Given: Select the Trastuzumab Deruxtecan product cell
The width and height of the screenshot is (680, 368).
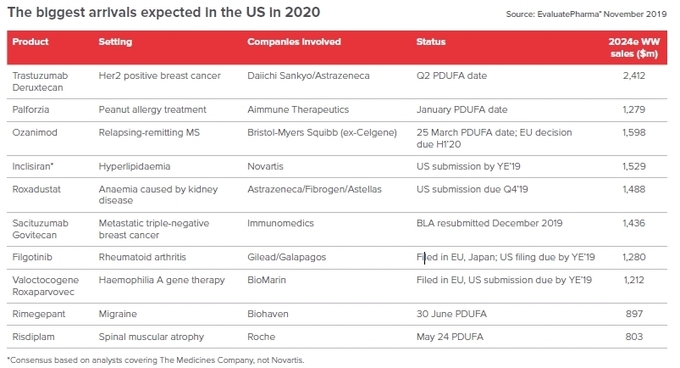Looking at the screenshot, I should click(40, 81).
